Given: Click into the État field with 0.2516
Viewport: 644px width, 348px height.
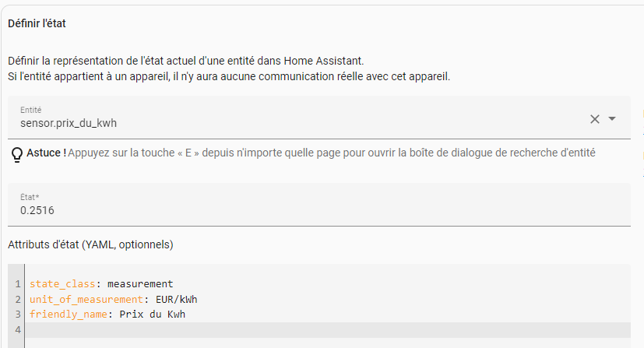Looking at the screenshot, I should [x=319, y=205].
